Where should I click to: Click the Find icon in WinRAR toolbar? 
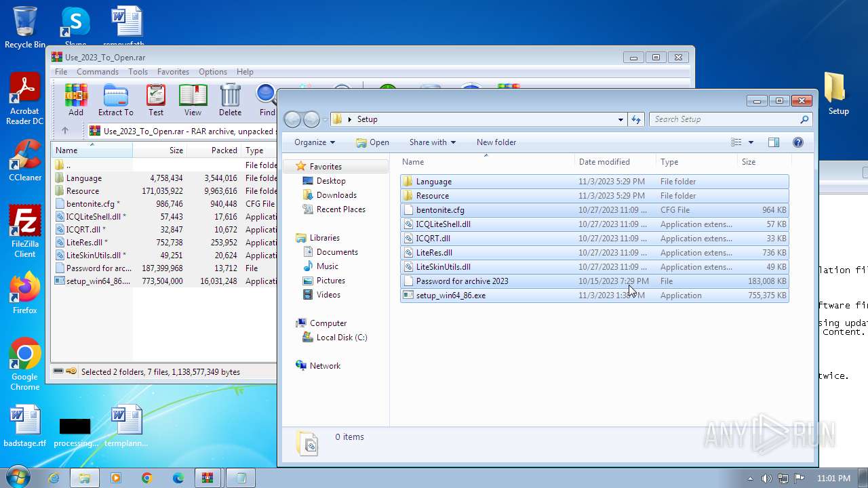[x=267, y=100]
